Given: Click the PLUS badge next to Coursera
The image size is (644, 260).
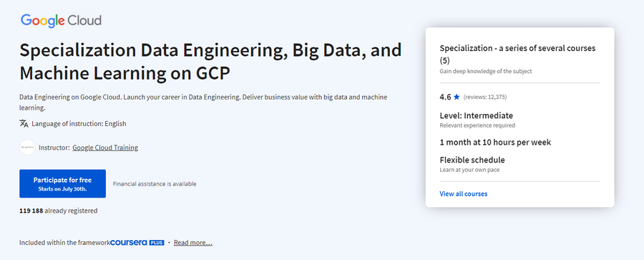Looking at the screenshot, I should (x=157, y=243).
